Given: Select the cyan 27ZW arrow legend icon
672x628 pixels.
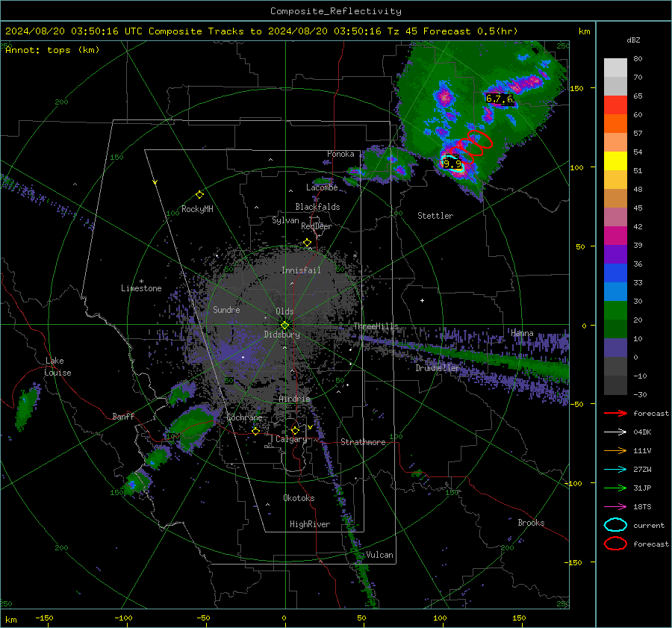Looking at the screenshot, I should [x=615, y=470].
